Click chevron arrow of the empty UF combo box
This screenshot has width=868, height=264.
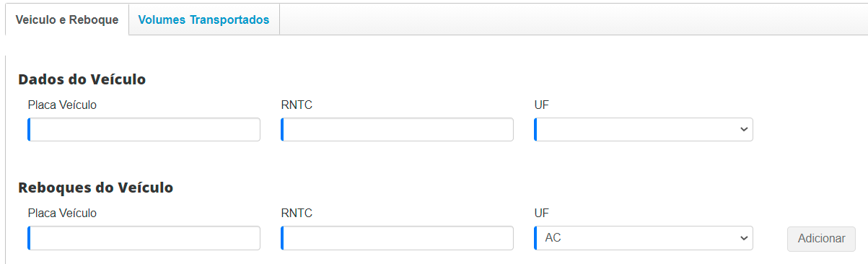[x=744, y=130]
